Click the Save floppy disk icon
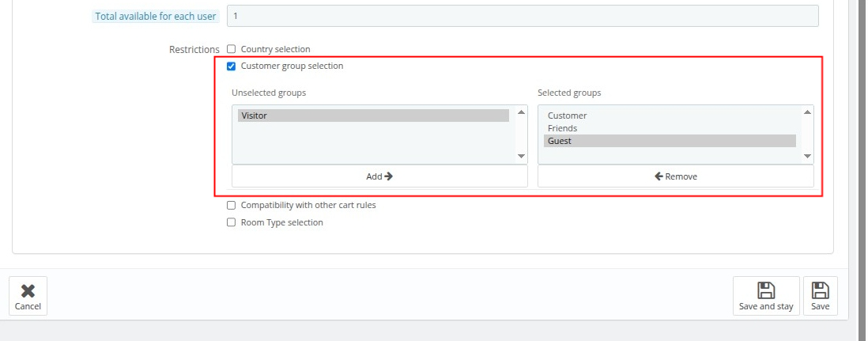 pos(820,290)
